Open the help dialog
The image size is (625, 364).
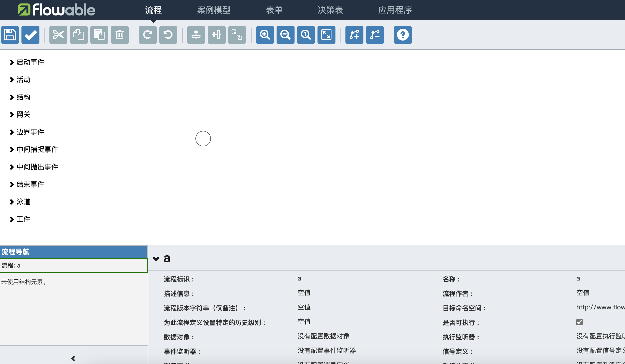pyautogui.click(x=403, y=35)
